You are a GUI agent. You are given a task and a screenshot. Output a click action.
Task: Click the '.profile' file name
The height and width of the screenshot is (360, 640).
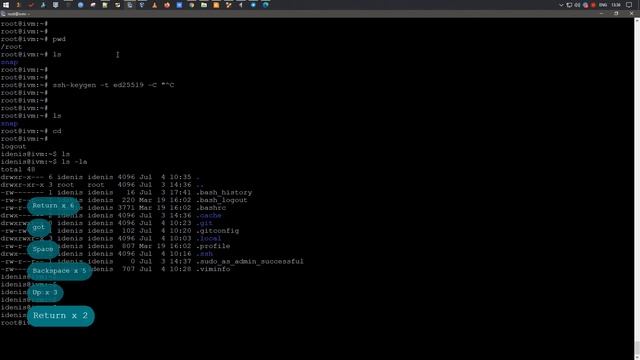[213, 246]
